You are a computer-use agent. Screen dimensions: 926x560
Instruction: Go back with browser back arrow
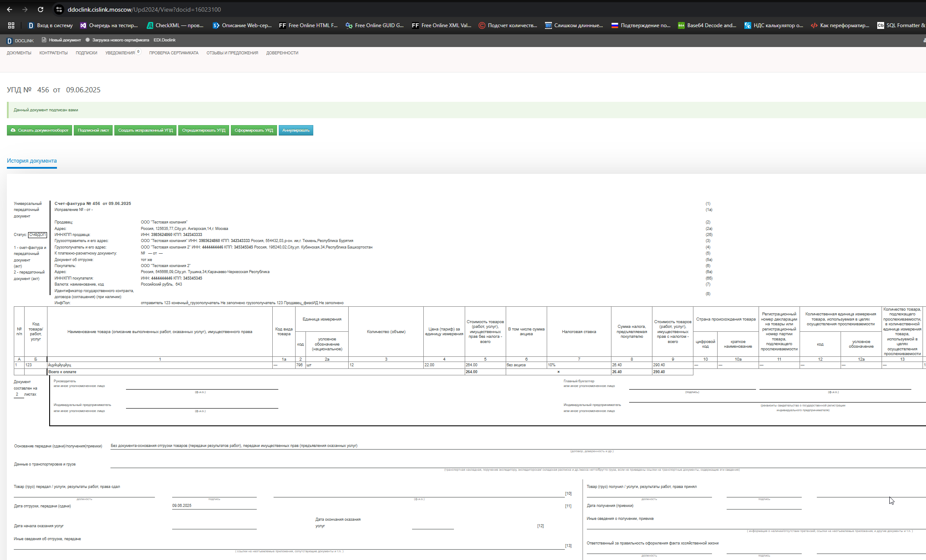click(x=9, y=9)
